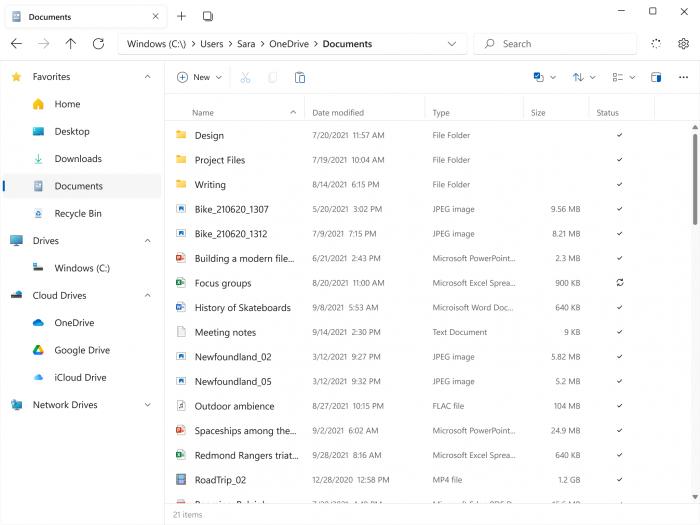Open the layout options dropdown
Screen dimensions: 700x525
tap(623, 77)
